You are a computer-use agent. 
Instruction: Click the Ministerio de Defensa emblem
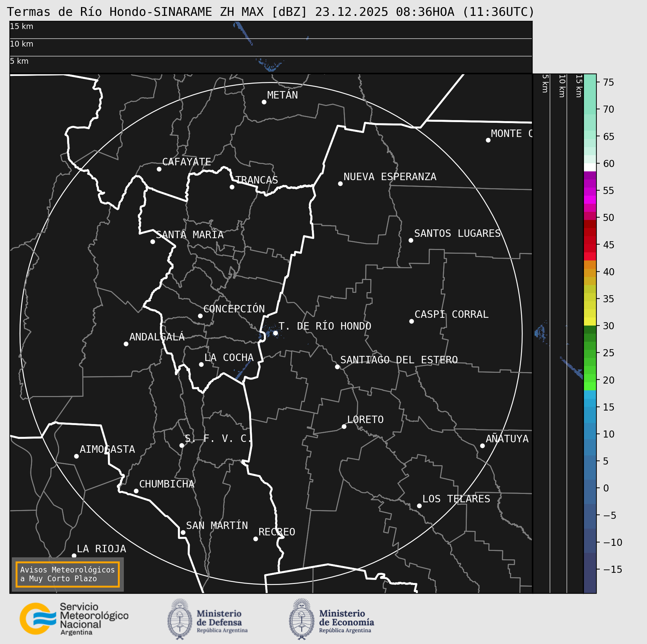click(x=180, y=619)
